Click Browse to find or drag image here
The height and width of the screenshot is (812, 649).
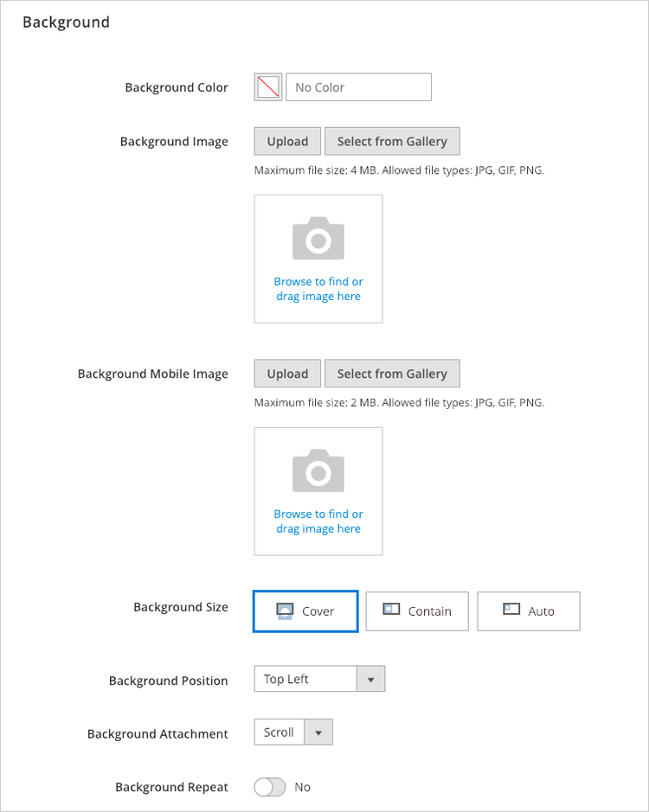[x=318, y=289]
